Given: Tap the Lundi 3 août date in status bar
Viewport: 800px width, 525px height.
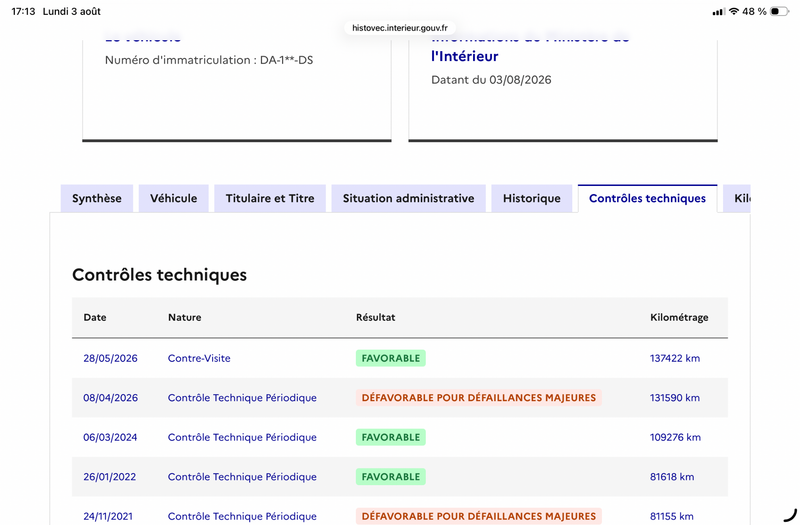Looking at the screenshot, I should click(x=71, y=11).
